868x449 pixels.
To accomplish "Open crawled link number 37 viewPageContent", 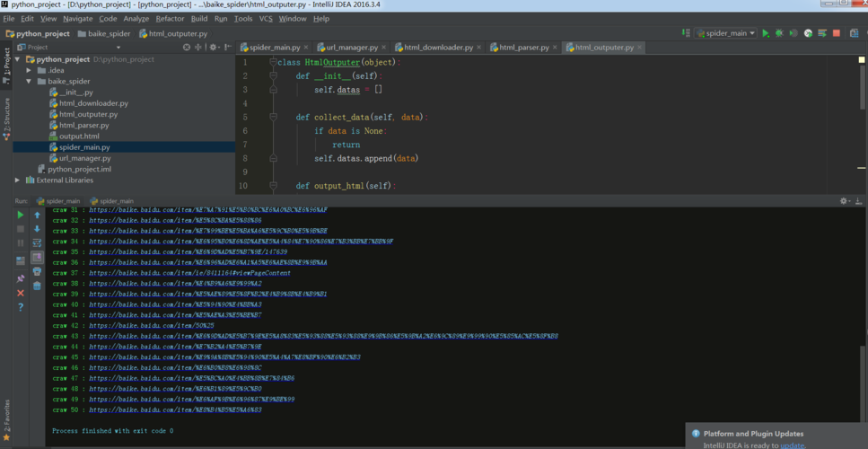I will click(x=190, y=273).
